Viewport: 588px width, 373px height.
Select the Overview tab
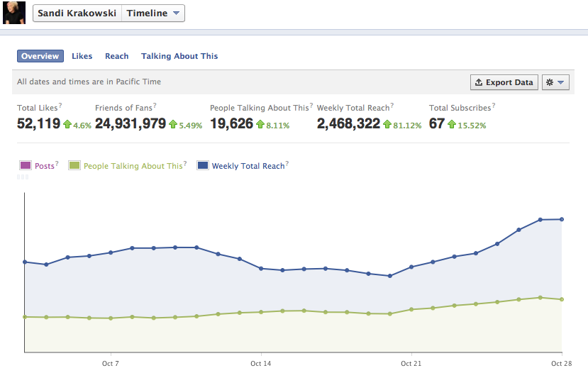coord(40,56)
